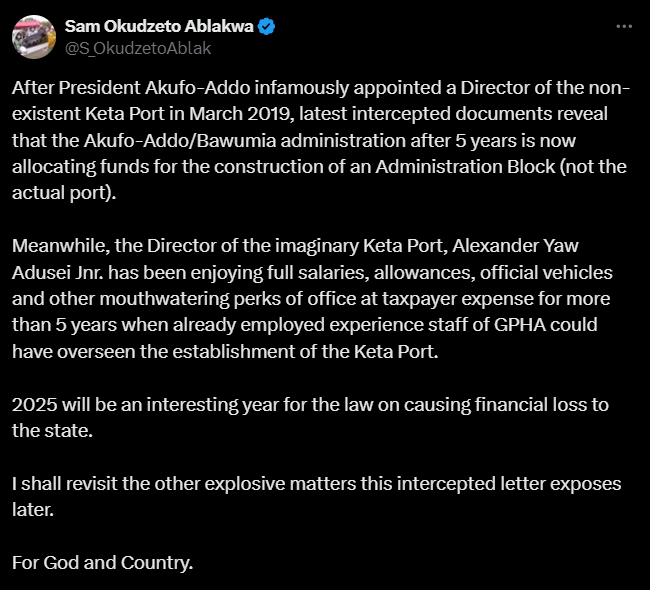Click the first paragraph about President Akufo-Addo

coord(320,140)
